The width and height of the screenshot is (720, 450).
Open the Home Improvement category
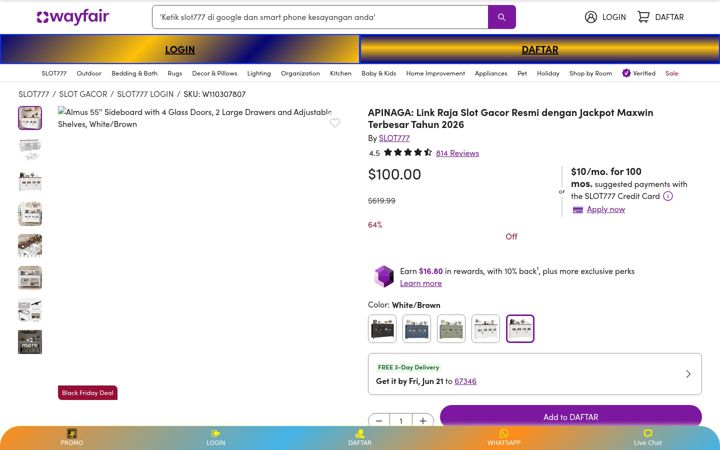[435, 73]
